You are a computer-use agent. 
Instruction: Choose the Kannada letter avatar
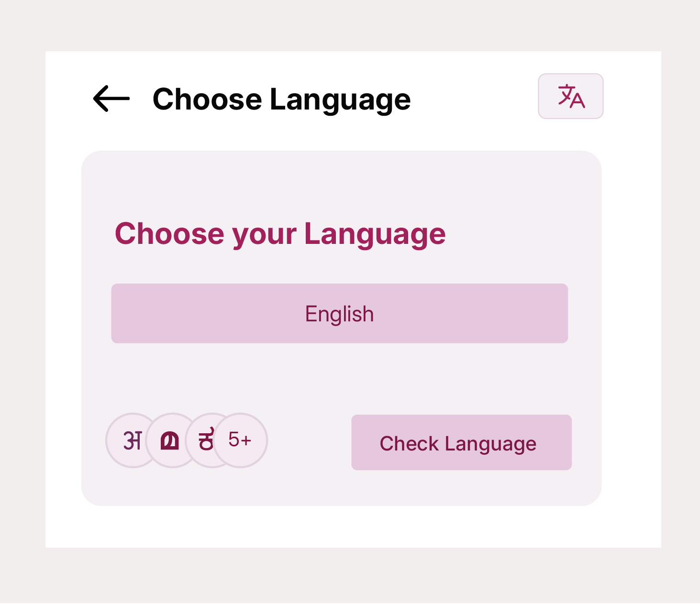(205, 440)
